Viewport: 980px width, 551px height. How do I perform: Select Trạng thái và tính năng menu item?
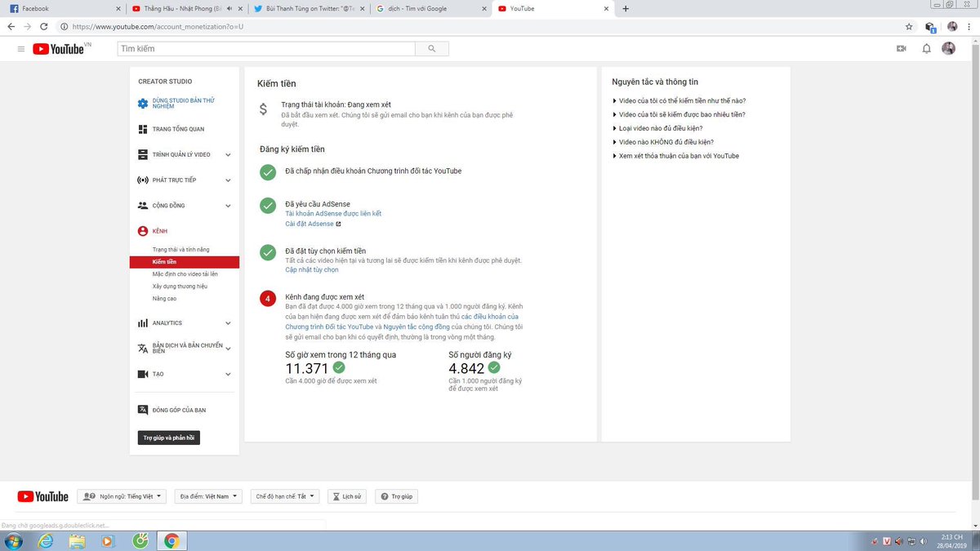(181, 249)
